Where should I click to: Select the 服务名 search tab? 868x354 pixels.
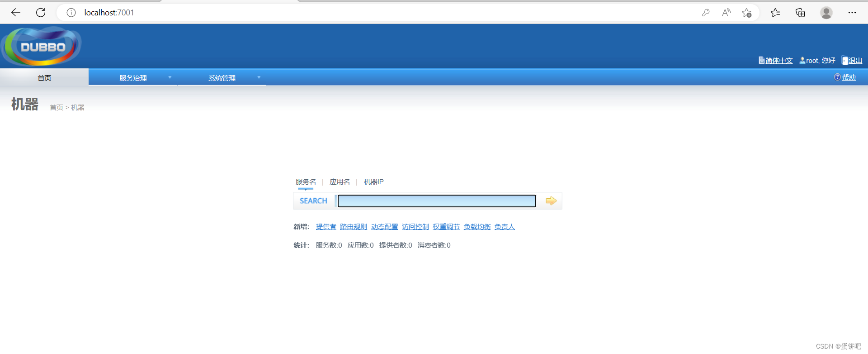click(x=306, y=182)
